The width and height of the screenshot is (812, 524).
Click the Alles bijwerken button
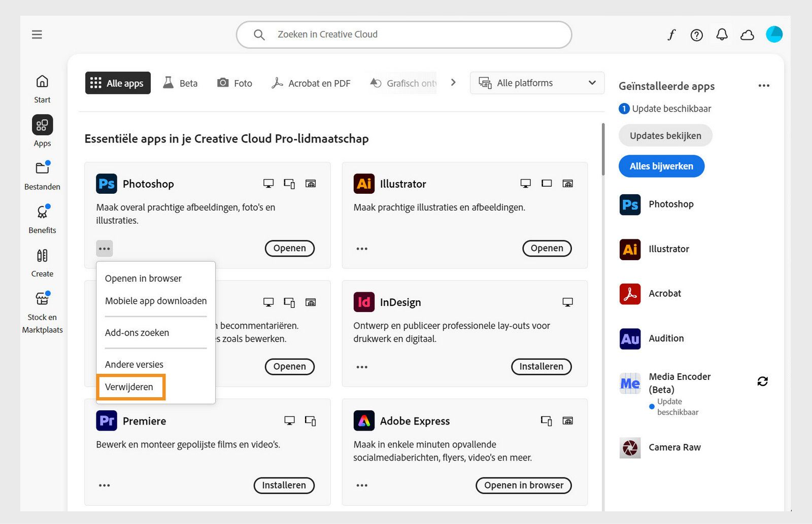(661, 166)
